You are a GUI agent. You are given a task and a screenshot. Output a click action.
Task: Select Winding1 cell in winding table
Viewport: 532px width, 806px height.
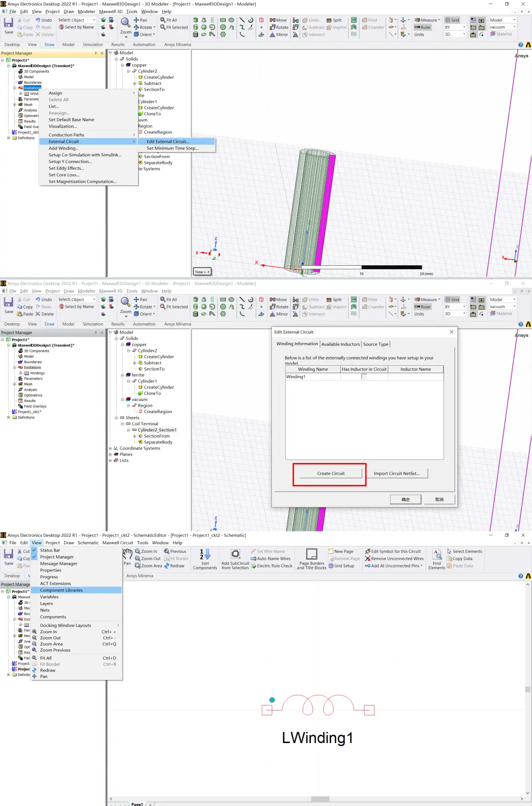pos(313,377)
